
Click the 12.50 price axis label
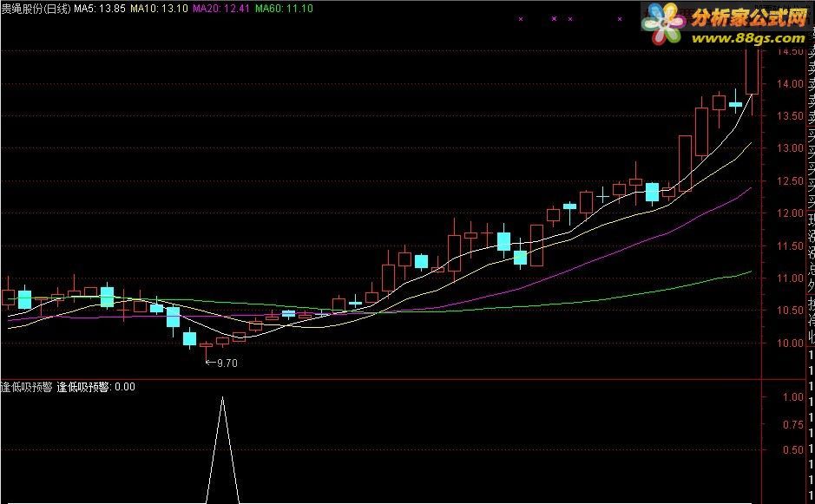(790, 180)
